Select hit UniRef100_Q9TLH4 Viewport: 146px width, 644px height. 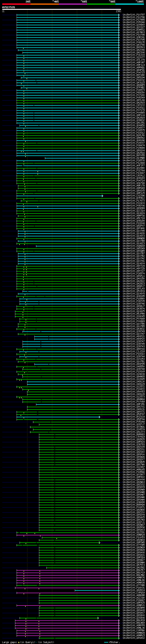[134, 100]
